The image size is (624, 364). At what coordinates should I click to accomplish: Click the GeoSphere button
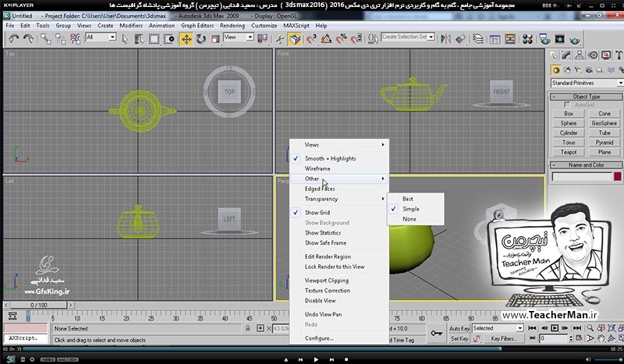[x=604, y=123]
